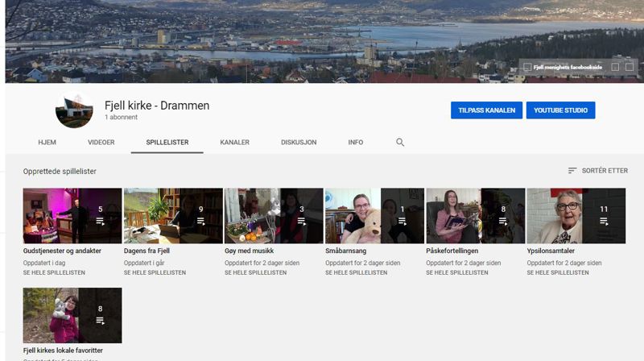Screen dimensions: 644x361
Task: Click the Opprettede spillelister heading
Action: pyautogui.click(x=60, y=172)
